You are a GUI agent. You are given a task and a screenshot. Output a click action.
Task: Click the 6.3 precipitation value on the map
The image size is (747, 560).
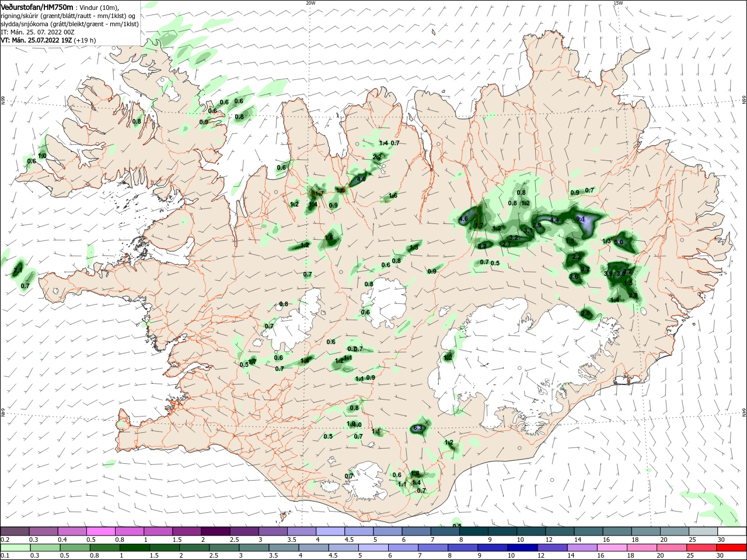pos(417,428)
